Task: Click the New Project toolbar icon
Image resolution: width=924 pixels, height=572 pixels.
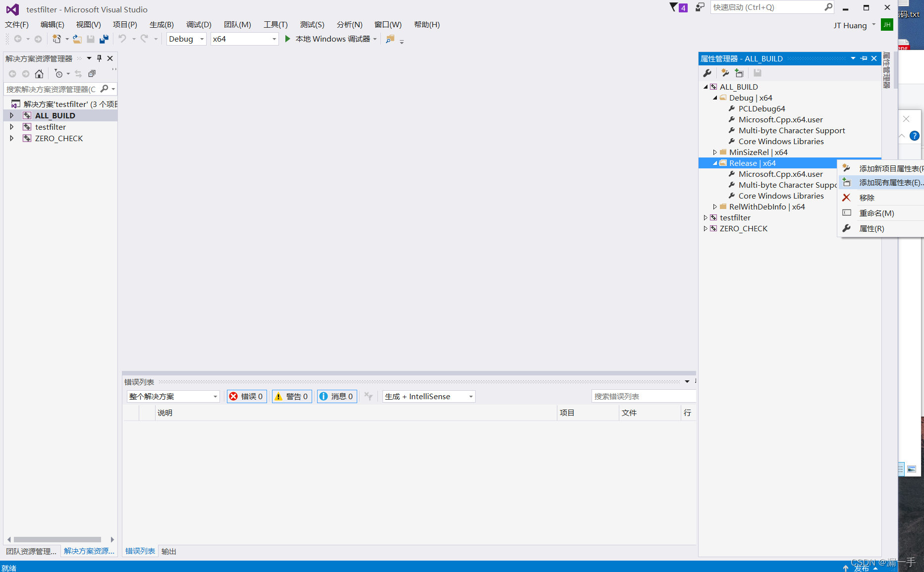Action: [57, 39]
